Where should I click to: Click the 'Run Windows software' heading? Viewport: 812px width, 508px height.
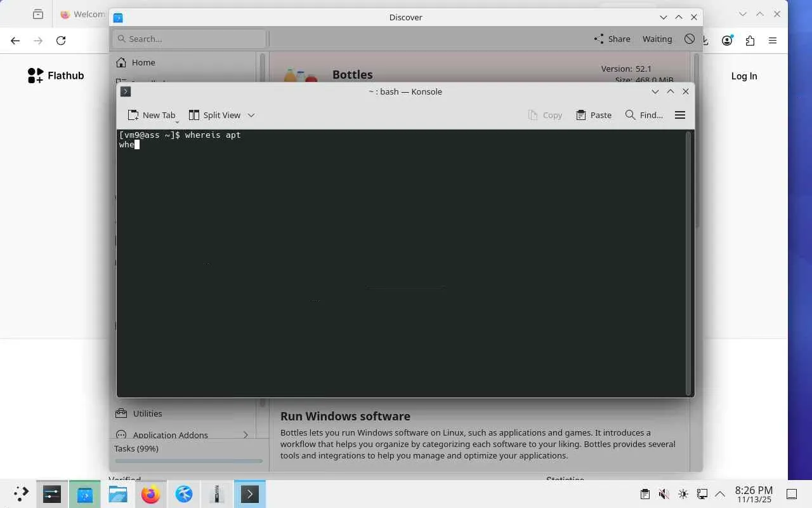click(x=345, y=416)
